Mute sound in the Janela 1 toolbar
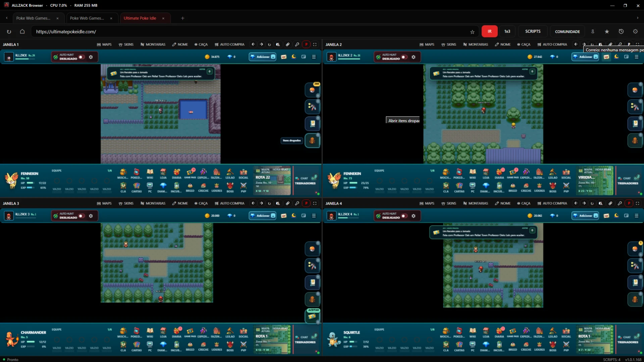The image size is (644, 362). coord(278,44)
